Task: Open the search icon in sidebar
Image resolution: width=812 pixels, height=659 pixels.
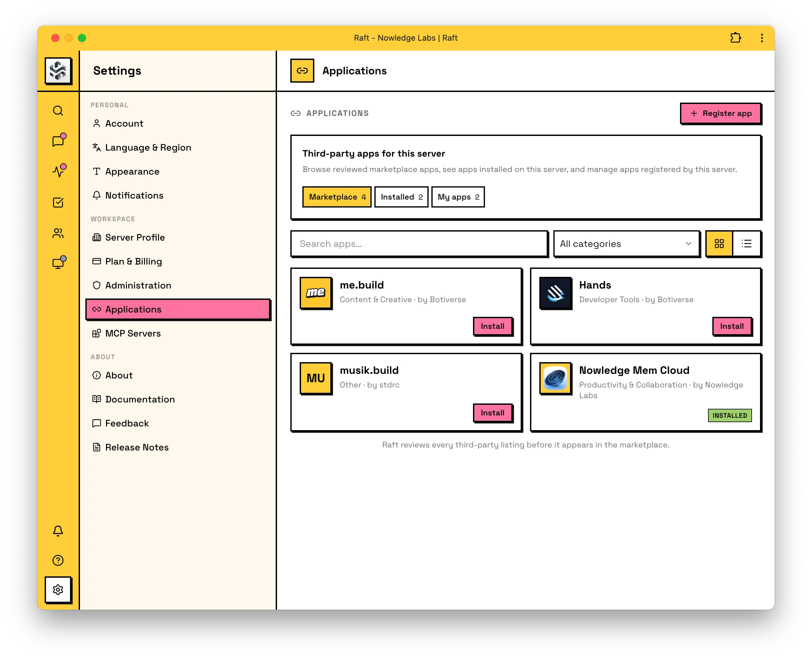Action: coord(58,111)
